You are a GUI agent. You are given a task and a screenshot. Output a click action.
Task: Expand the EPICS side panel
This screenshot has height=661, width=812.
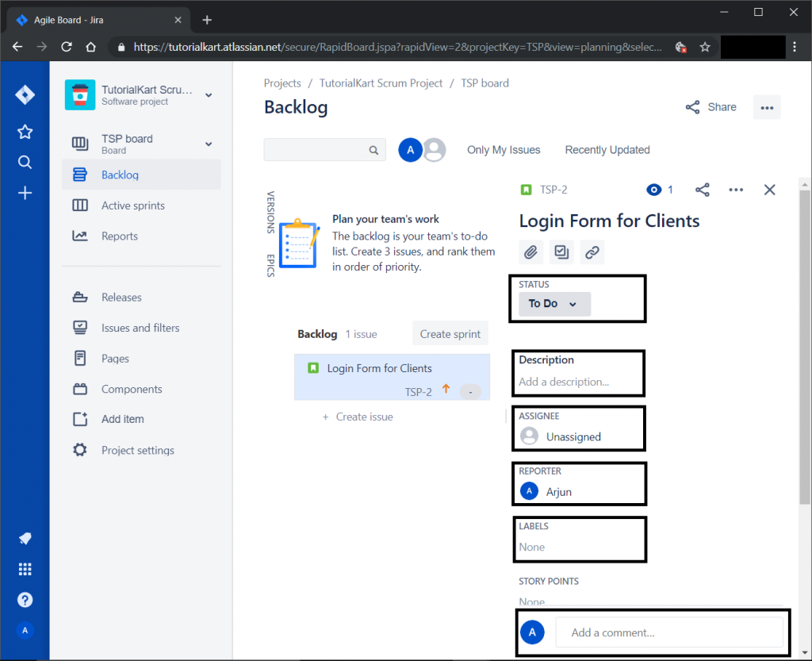coord(270,266)
